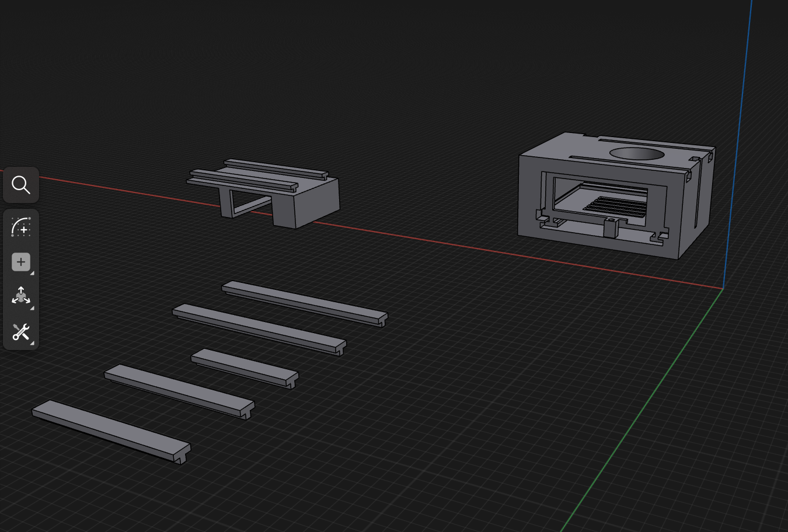Pick the small center post at housing front
788x532 pixels.
pyautogui.click(x=610, y=228)
